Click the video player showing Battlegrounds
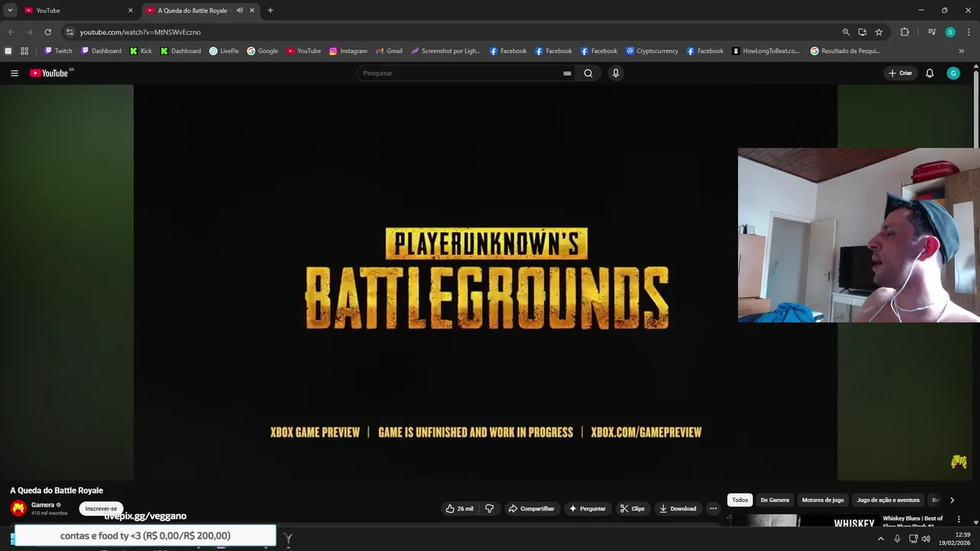This screenshot has width=980, height=551. click(485, 282)
